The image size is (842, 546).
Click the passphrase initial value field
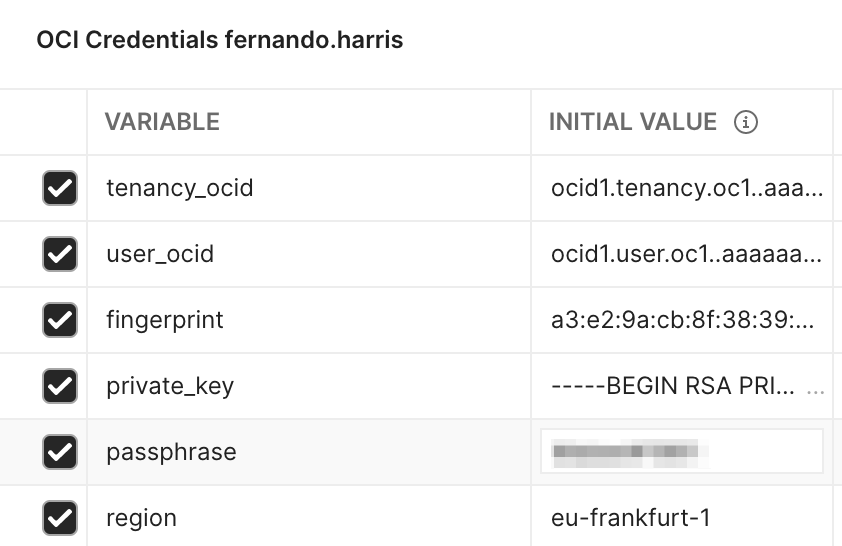[x=681, y=452]
